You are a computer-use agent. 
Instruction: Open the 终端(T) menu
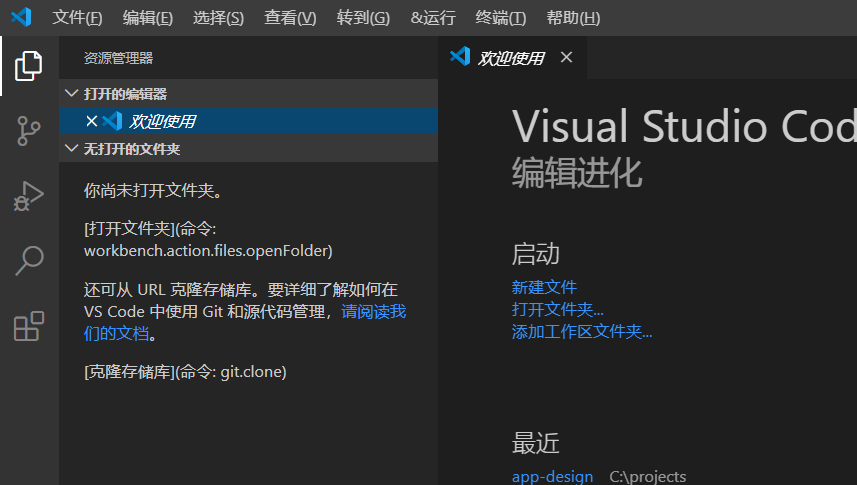click(501, 17)
